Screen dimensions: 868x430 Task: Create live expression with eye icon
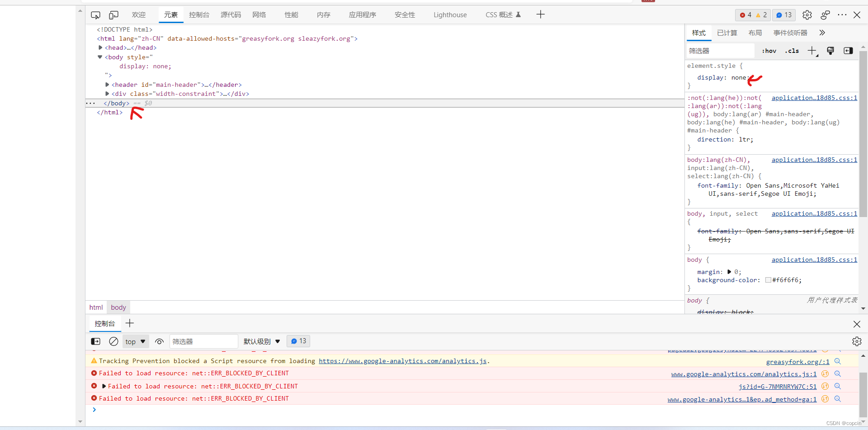point(159,341)
